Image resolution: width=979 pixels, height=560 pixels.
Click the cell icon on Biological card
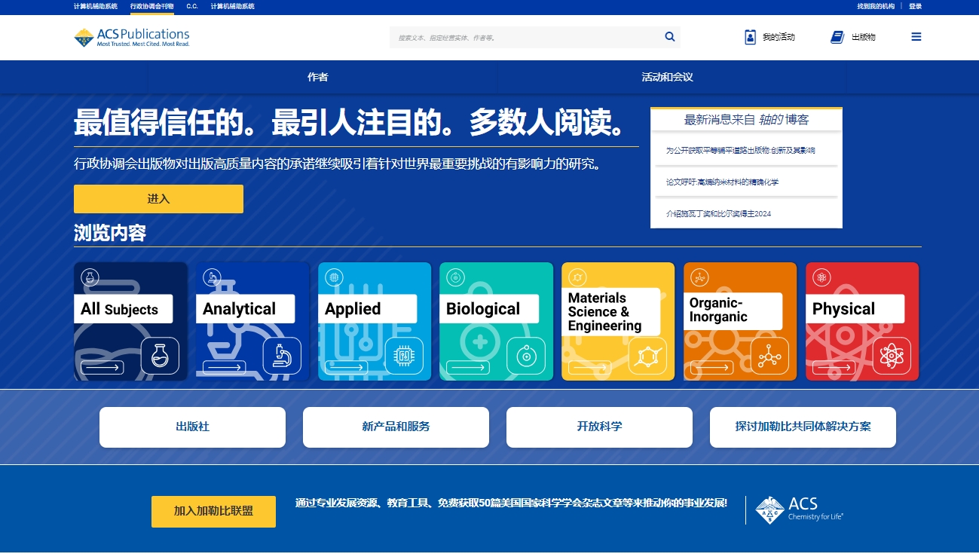(x=526, y=356)
